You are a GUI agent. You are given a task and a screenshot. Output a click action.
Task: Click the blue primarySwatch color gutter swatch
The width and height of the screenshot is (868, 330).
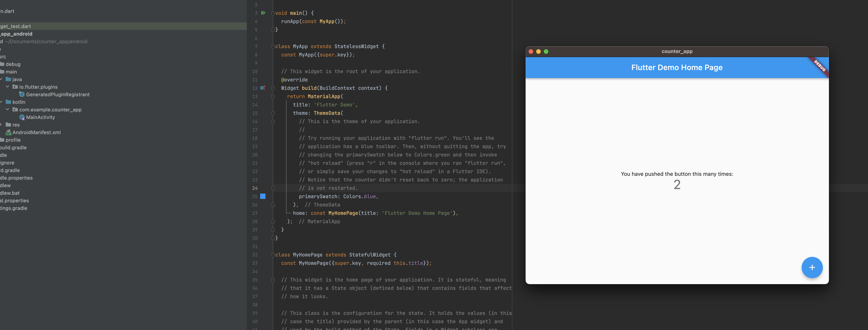[x=263, y=196]
